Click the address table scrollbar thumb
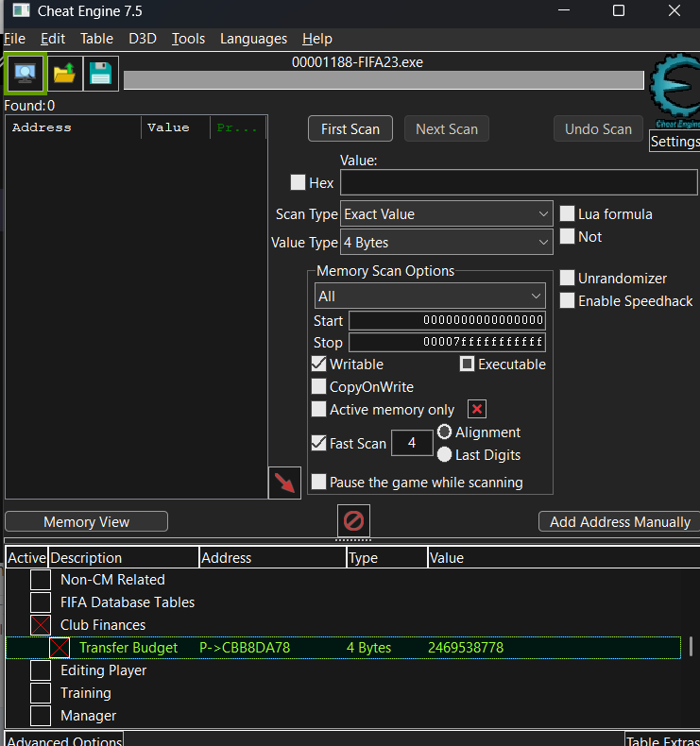 (x=691, y=647)
